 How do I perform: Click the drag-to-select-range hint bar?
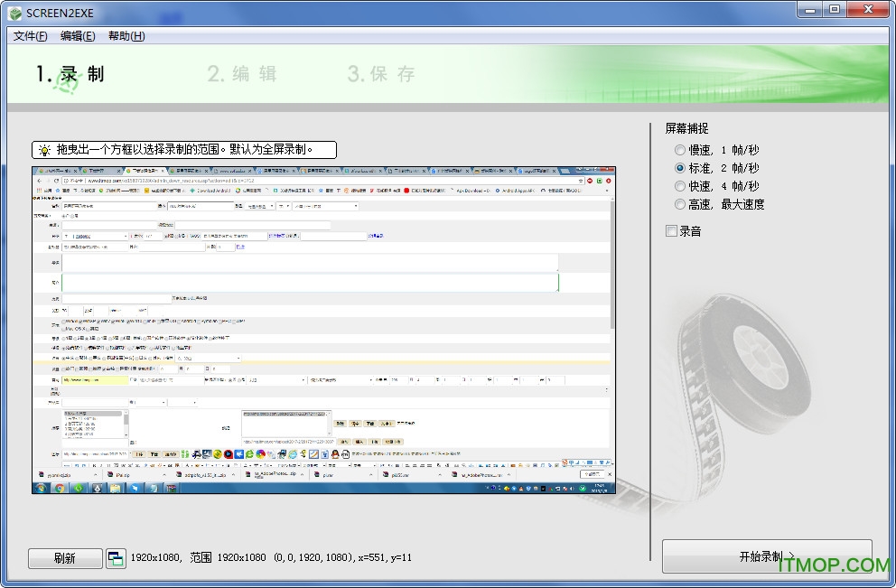(182, 149)
